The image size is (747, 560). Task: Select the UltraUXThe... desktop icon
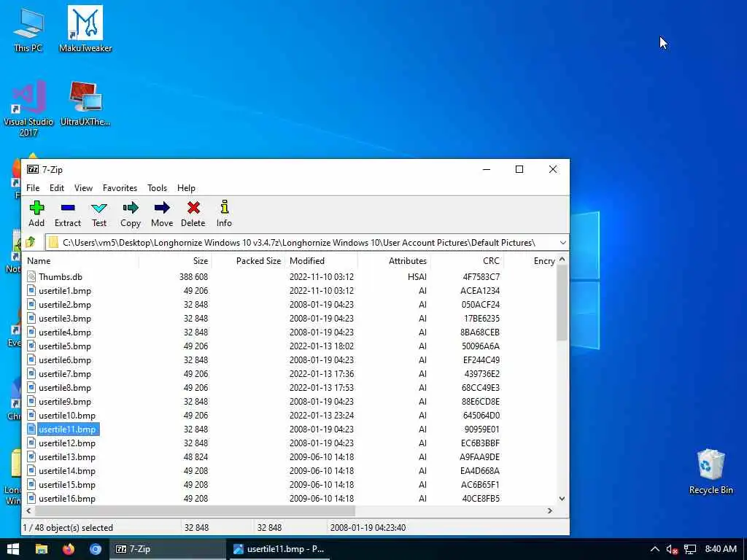pyautogui.click(x=85, y=104)
